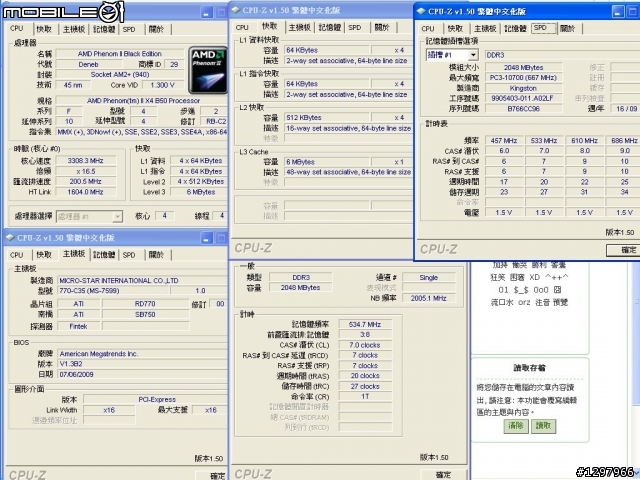Select the 'Socket AM2+ (940)' package value
This screenshot has height=480, width=640.
point(120,75)
